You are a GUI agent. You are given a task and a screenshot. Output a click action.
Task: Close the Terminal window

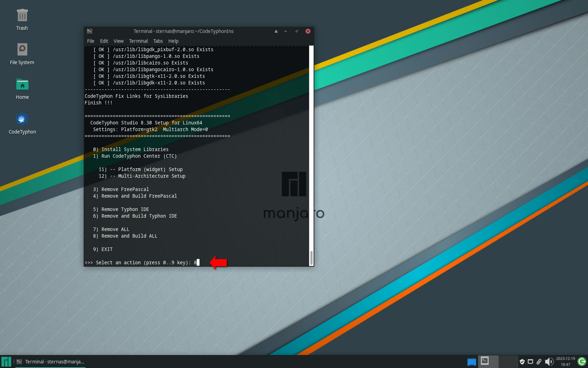308,31
